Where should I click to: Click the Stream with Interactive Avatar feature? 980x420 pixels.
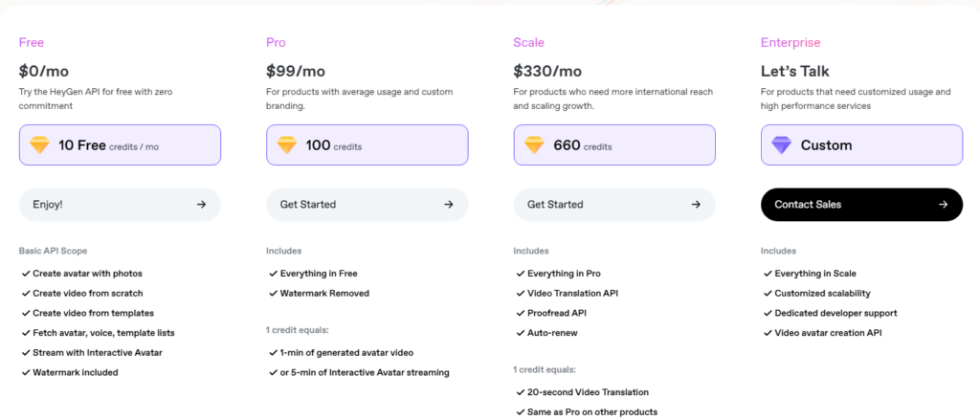[x=98, y=352]
